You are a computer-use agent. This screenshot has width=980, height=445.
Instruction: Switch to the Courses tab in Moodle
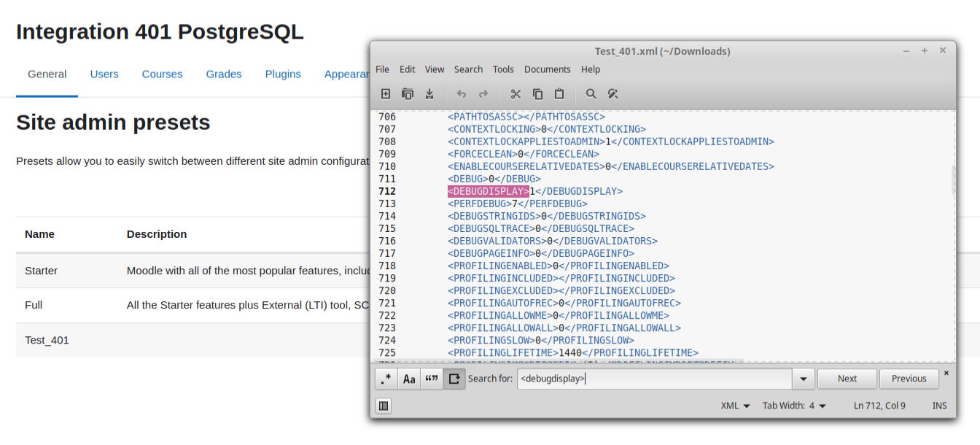[x=162, y=74]
